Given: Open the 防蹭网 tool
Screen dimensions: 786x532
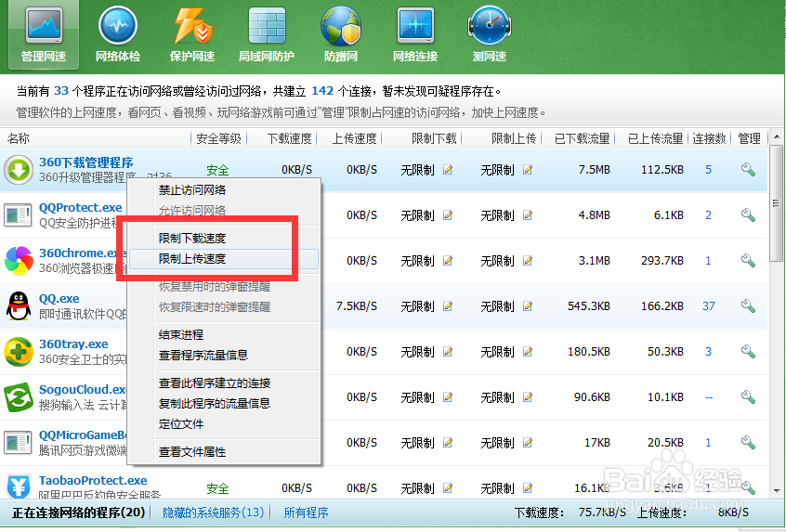Looking at the screenshot, I should [341, 34].
